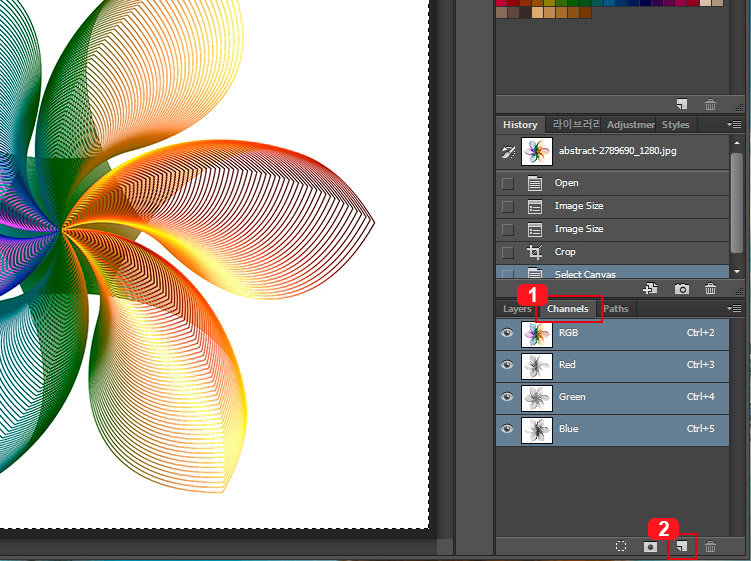Switch to the Adjustments tab
The width and height of the screenshot is (751, 561).
click(630, 125)
